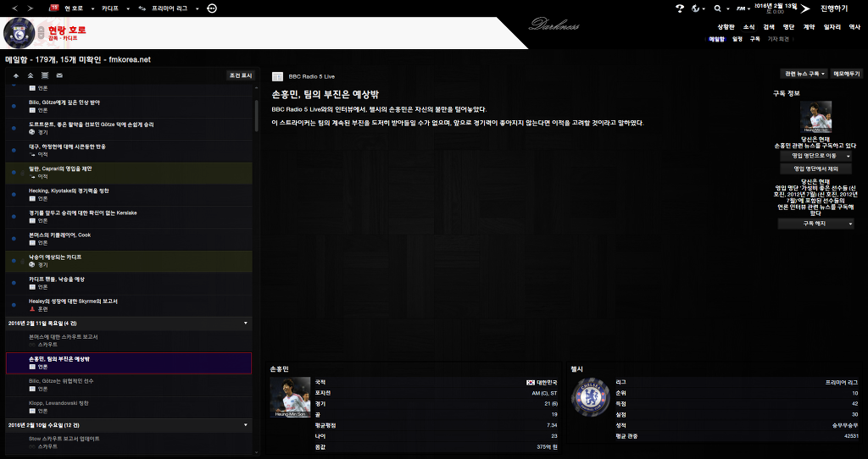The width and height of the screenshot is (868, 459).
Task: Open the 관련 뉴스 구독 dropdown
Action: point(804,74)
